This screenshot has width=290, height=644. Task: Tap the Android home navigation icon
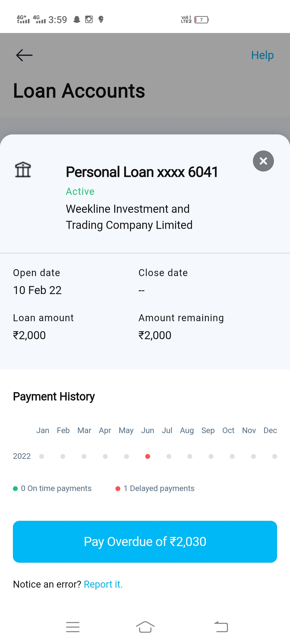[145, 627]
